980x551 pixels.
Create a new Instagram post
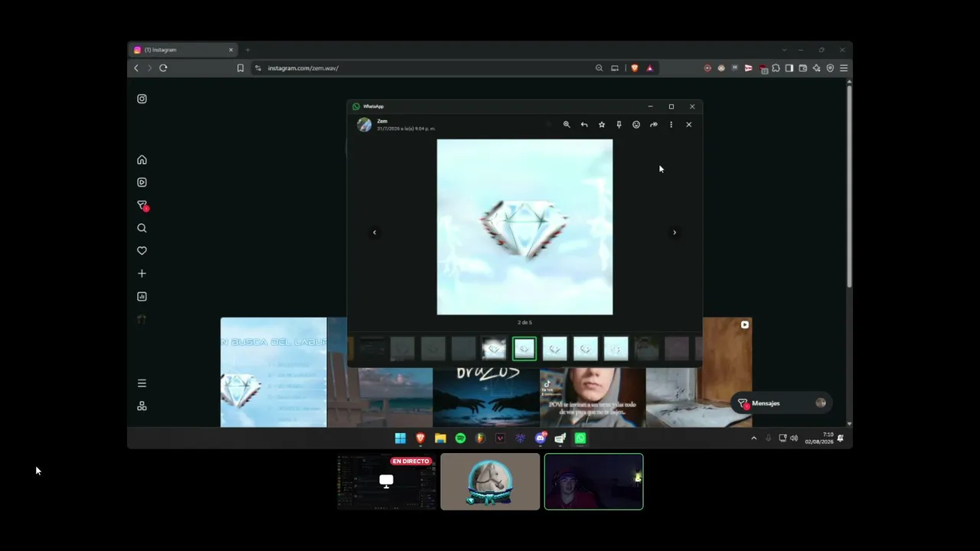pyautogui.click(x=142, y=273)
